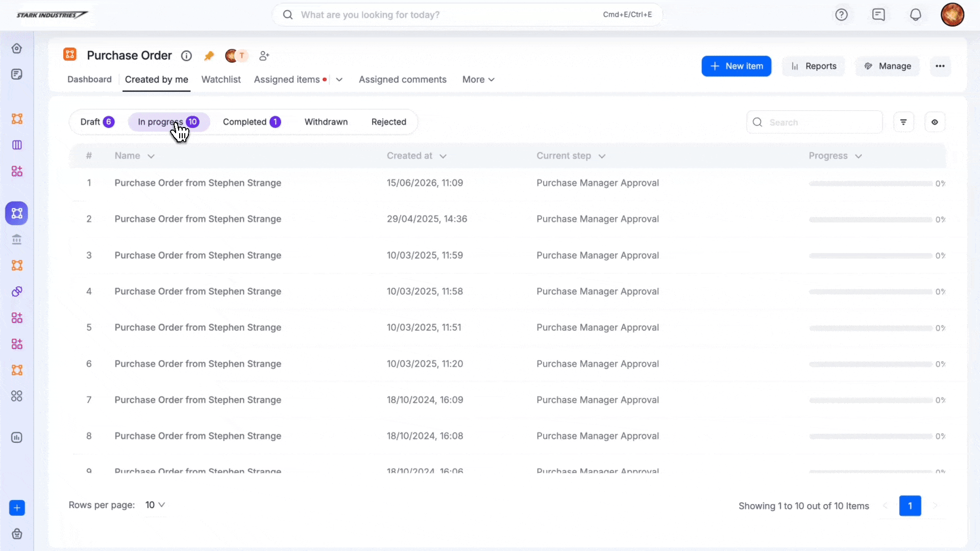Click the orange pin icon
The height and width of the screenshot is (551, 980).
(209, 56)
